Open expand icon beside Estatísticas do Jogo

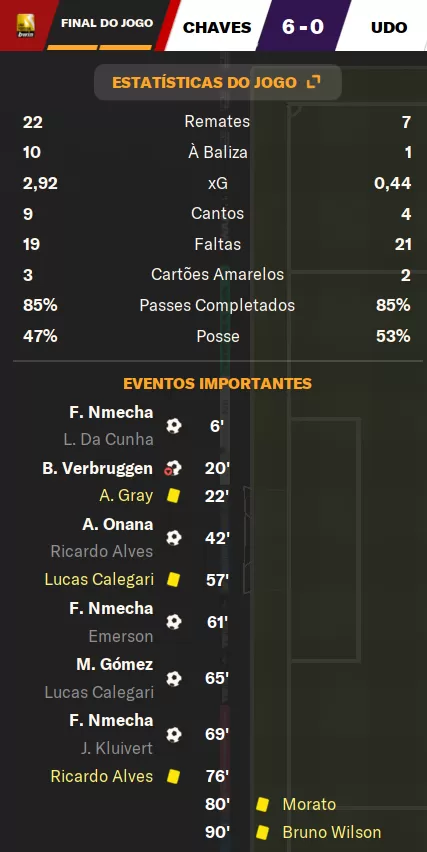click(314, 82)
